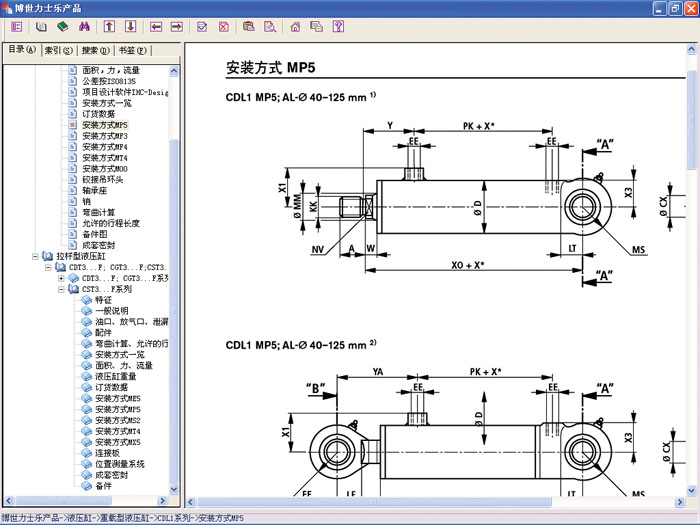Open 安装方式MP3 topic in tree
700x525 pixels.
[105, 135]
